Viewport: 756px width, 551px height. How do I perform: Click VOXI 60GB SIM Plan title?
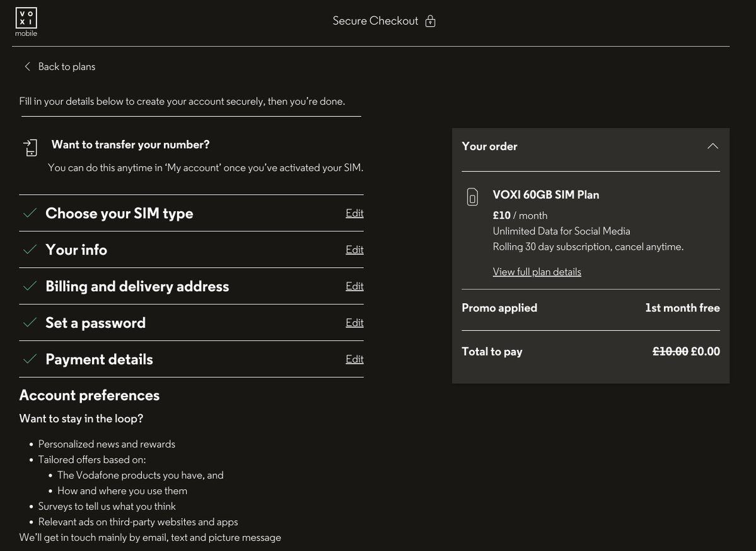(546, 195)
